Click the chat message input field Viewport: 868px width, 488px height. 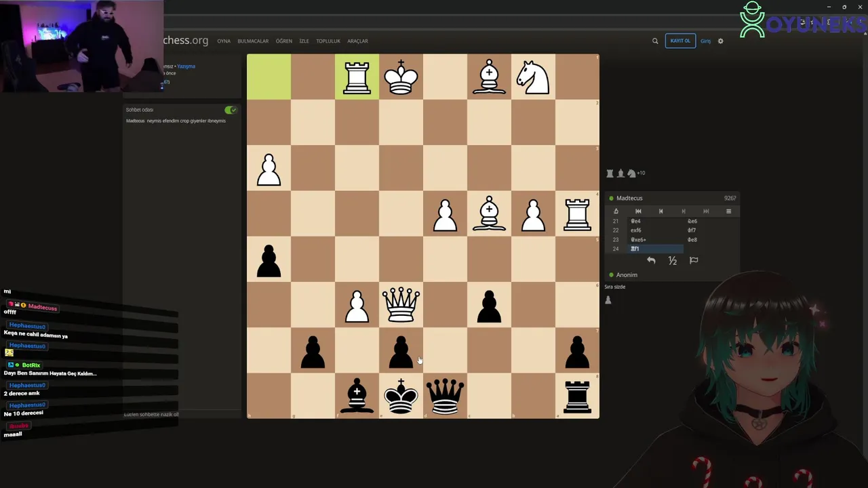(182, 414)
